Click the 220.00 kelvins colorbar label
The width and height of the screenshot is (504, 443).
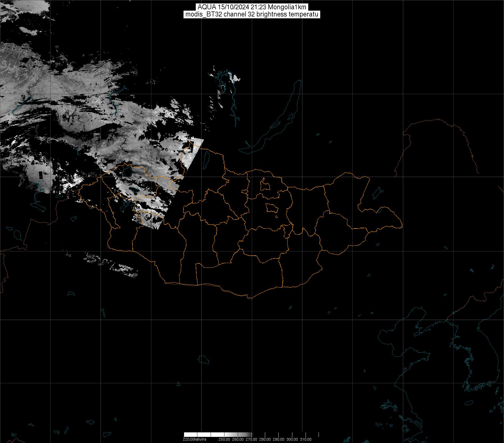pyautogui.click(x=194, y=439)
